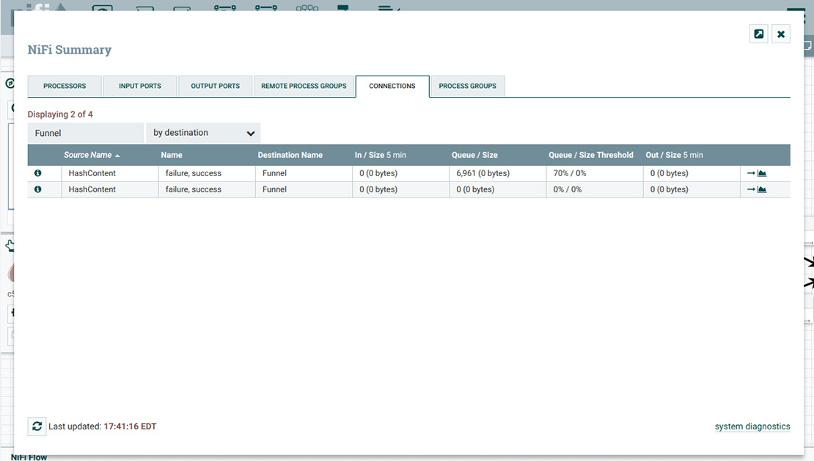814x461 pixels.
Task: Select the '6,961 (0 bytes)' queue cell
Action: (497, 173)
